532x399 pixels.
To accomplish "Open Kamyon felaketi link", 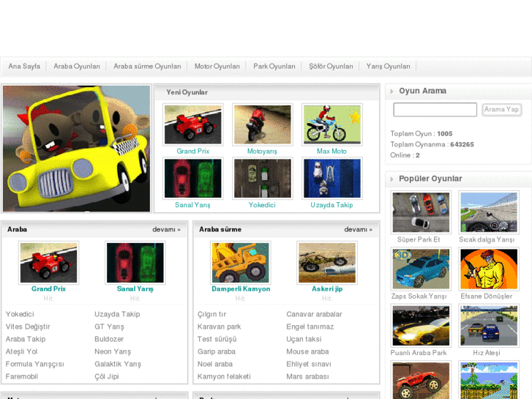I will pos(224,376).
